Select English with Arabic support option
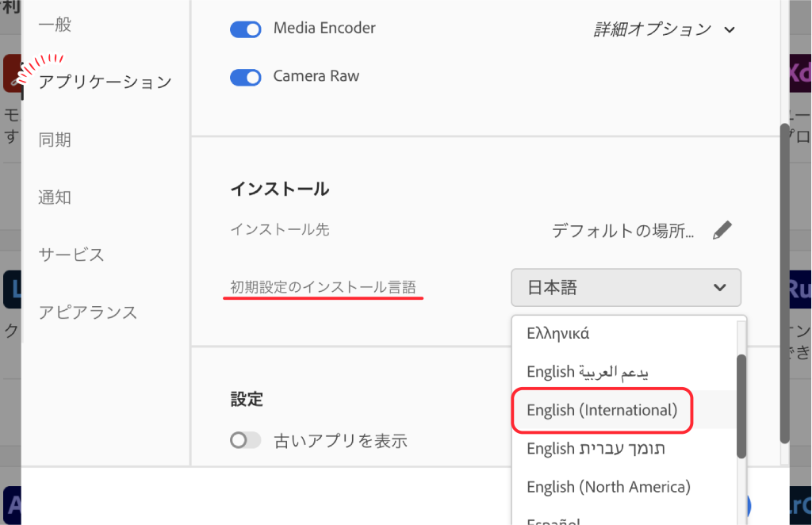Viewport: 812px width, 525px height. click(623, 372)
